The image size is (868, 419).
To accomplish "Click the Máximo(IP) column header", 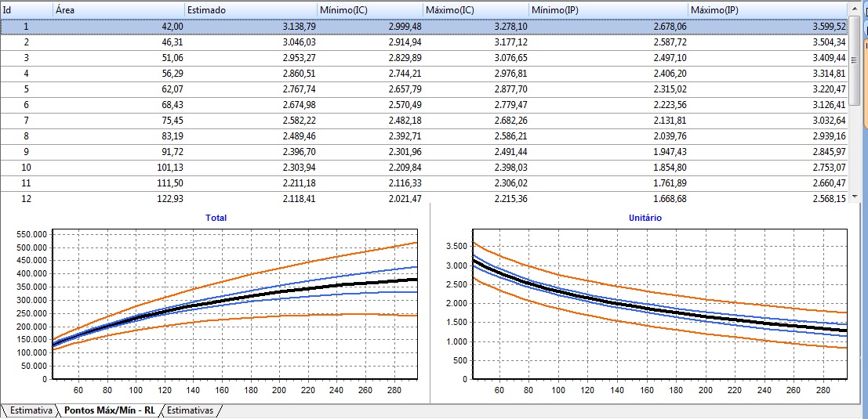I will point(768,10).
